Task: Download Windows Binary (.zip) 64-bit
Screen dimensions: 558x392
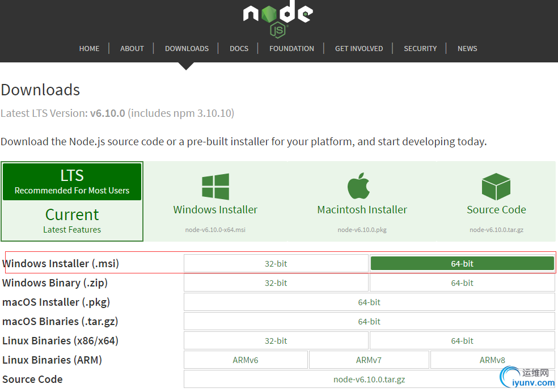Action: [x=462, y=283]
